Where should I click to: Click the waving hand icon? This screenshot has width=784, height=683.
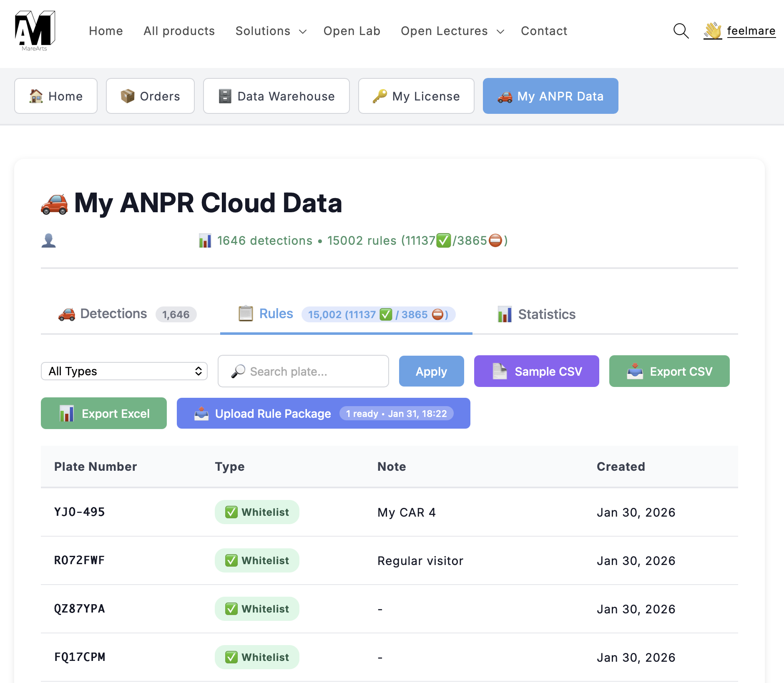(x=713, y=31)
